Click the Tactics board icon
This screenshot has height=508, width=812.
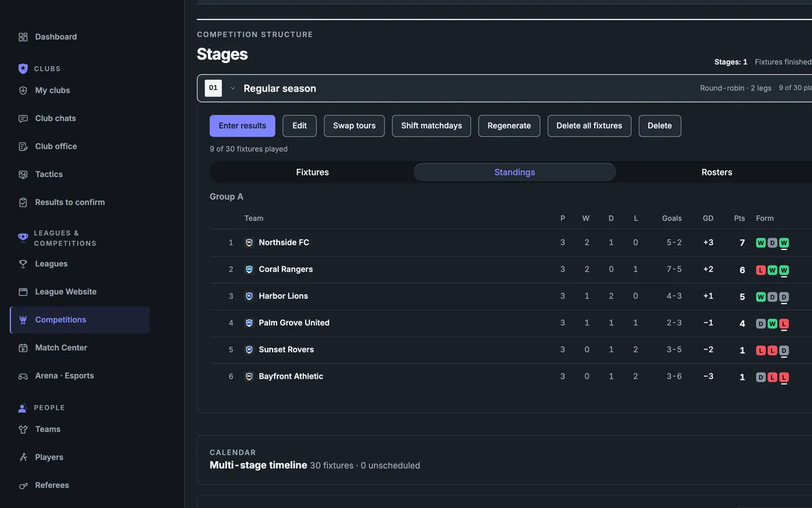click(x=23, y=174)
